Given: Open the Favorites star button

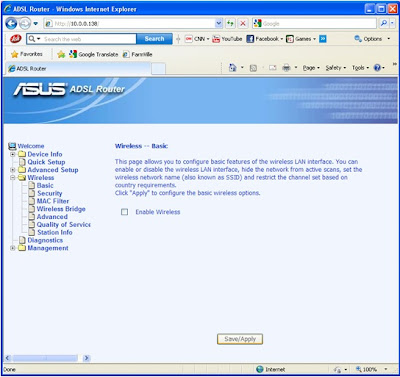Looking at the screenshot, I should 27,54.
